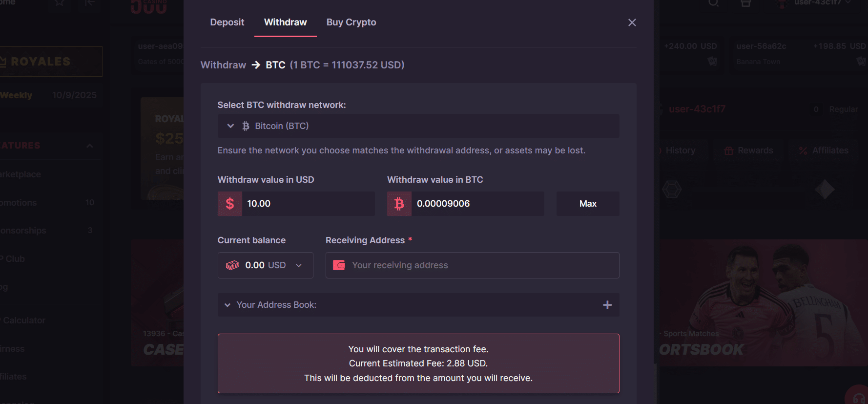Click the Rewards gift icon

point(729,150)
